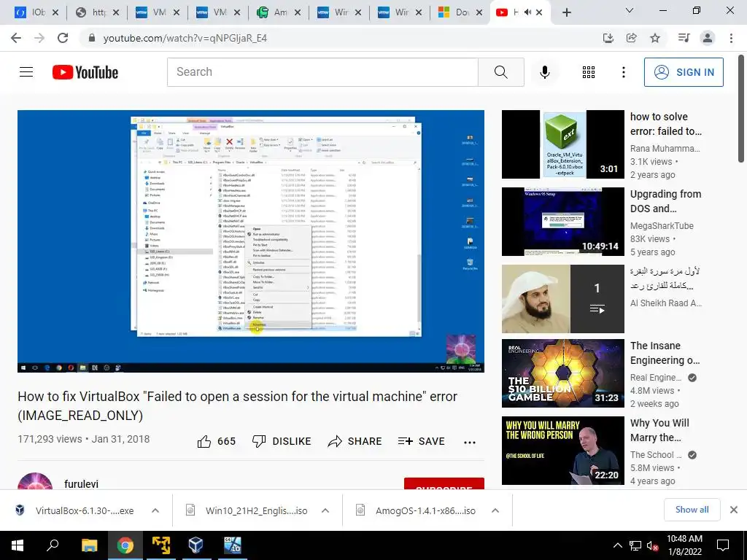The width and height of the screenshot is (747, 560).
Task: Click the main video player
Action: point(251,241)
